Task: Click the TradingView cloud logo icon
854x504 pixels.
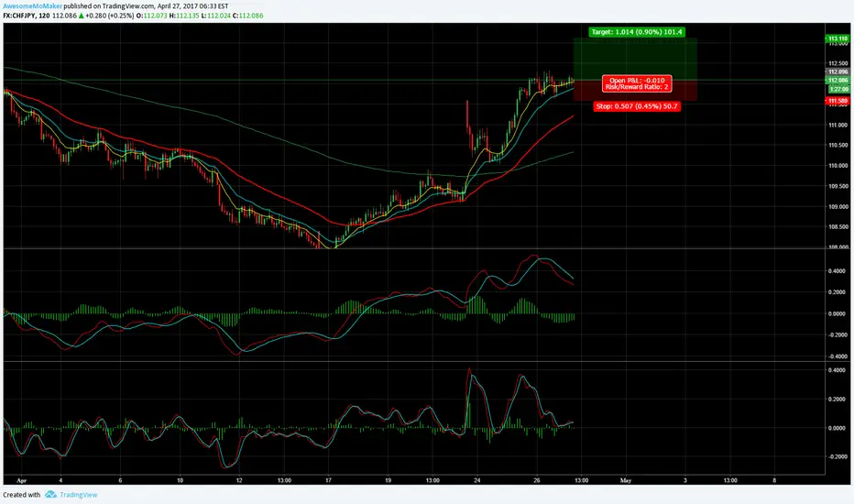Action: coord(50,494)
